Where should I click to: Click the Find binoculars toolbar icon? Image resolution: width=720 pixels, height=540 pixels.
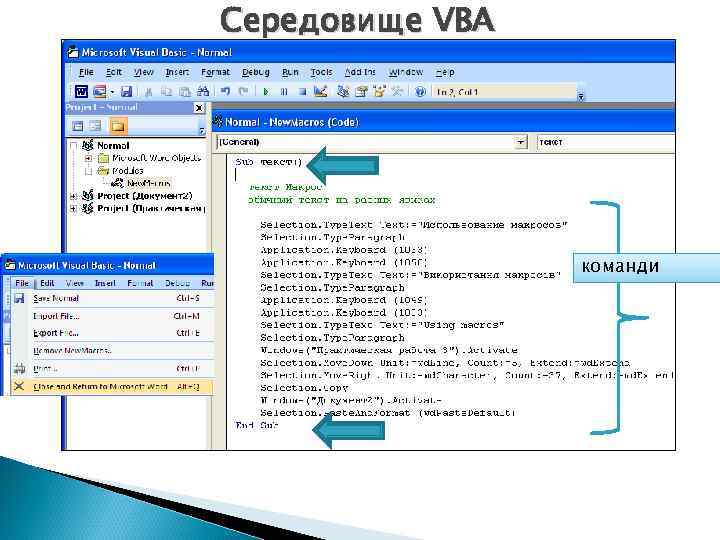tap(203, 91)
